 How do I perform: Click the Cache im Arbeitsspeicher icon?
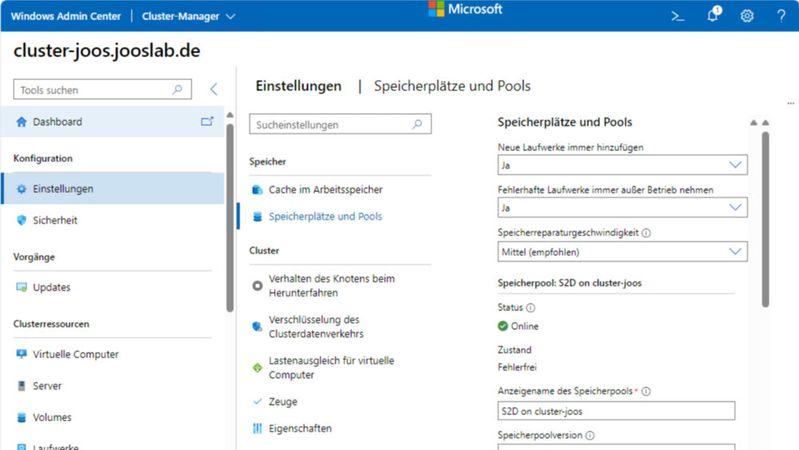pos(257,190)
